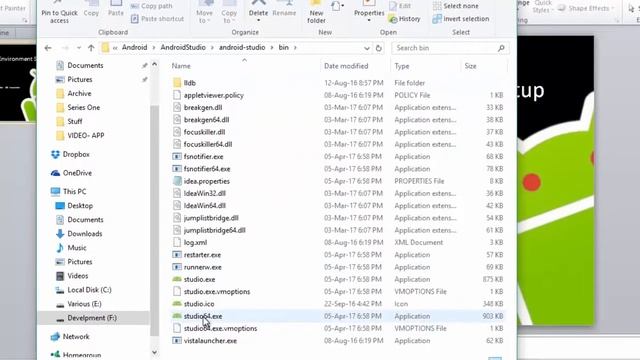Select IdeaWin32.dll file

coord(204,193)
